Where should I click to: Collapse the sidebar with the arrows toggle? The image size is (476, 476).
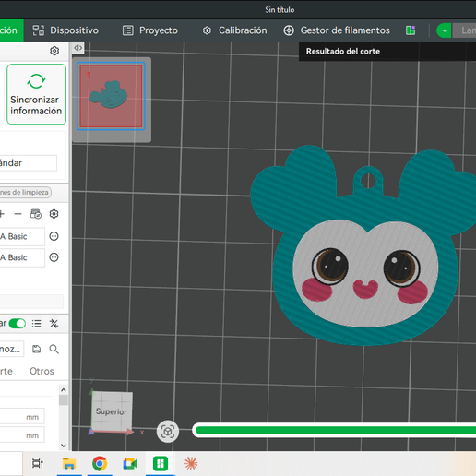pos(78,48)
